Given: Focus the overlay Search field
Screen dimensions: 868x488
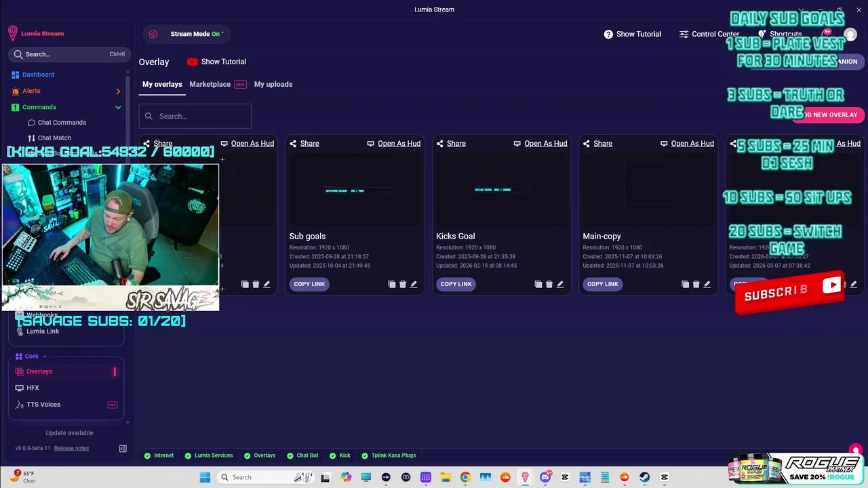Looking at the screenshot, I should point(195,116).
